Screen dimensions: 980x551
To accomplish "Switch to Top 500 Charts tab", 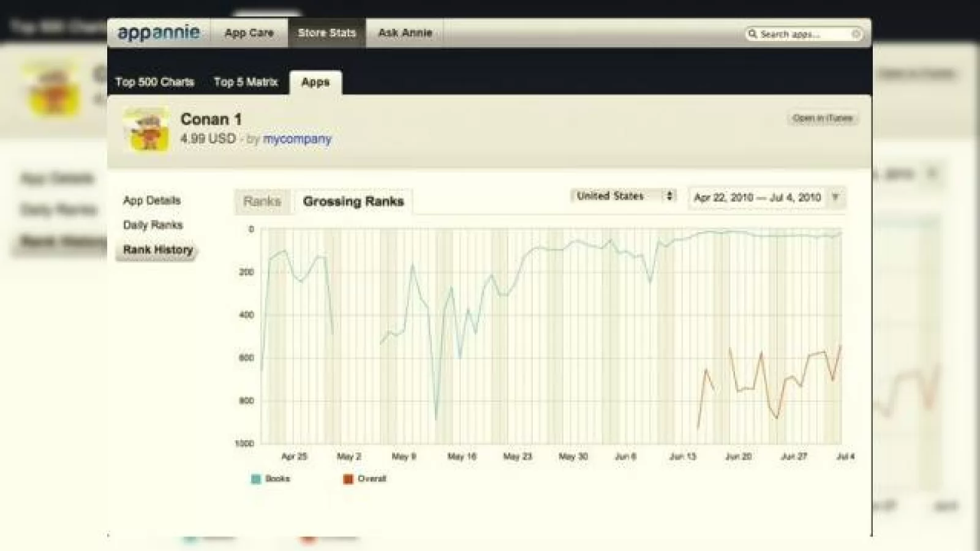I will pos(154,82).
